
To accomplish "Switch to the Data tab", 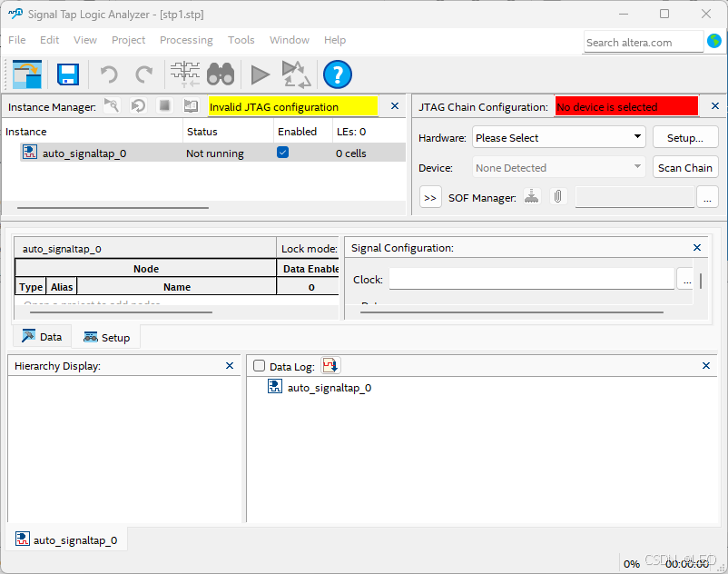I will pyautogui.click(x=42, y=337).
